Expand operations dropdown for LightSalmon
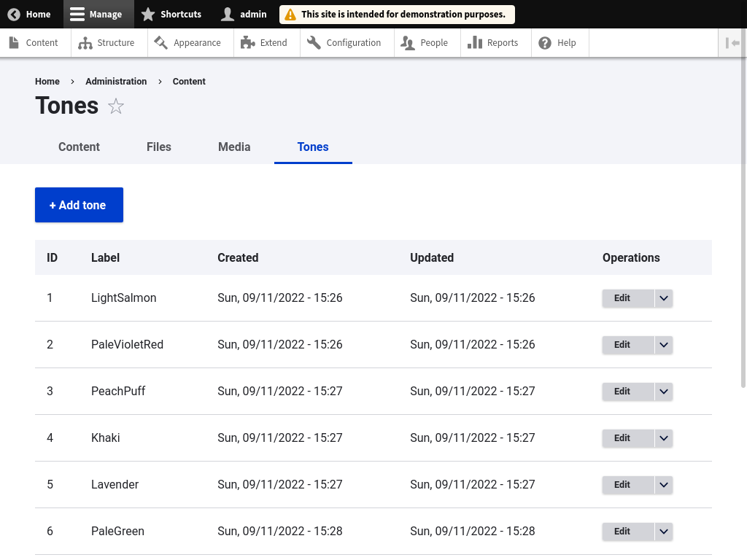This screenshot has width=747, height=560. (663, 298)
